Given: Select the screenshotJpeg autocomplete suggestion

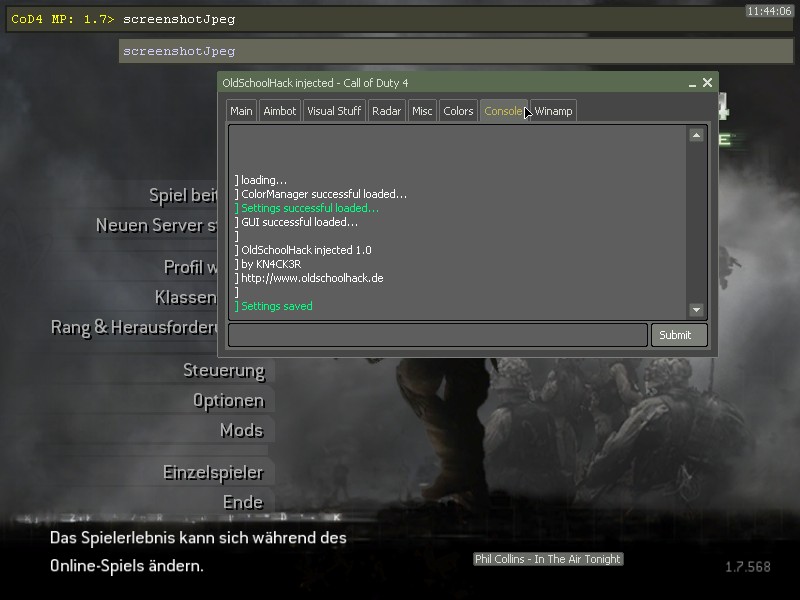Looking at the screenshot, I should coord(456,51).
